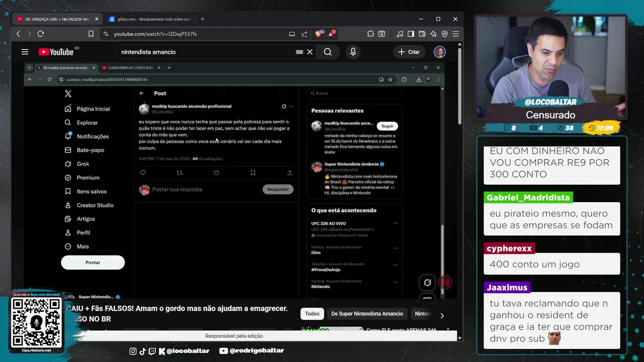644x362 pixels.
Task: Open the Brave Wallet icon
Action: coord(422,34)
